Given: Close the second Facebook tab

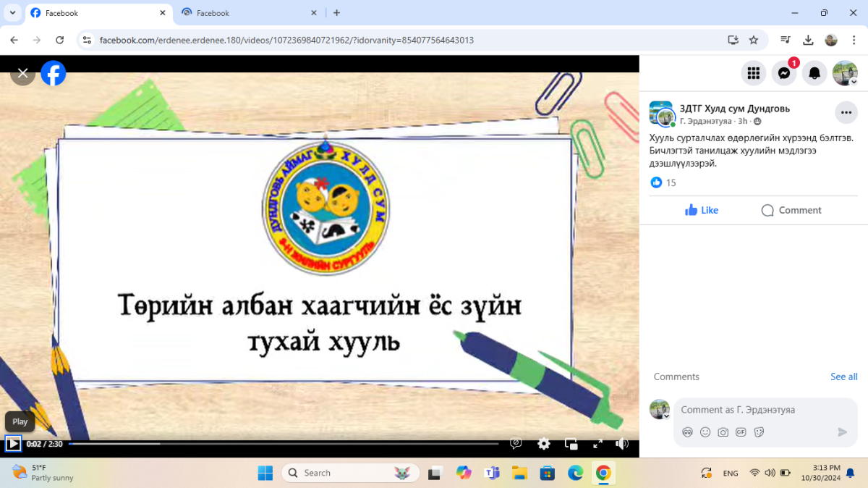Looking at the screenshot, I should point(314,13).
